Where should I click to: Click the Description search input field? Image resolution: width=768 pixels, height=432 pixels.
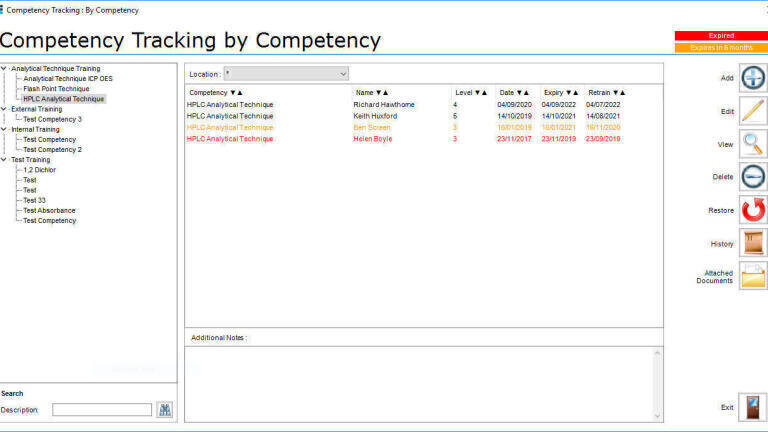[x=102, y=409]
